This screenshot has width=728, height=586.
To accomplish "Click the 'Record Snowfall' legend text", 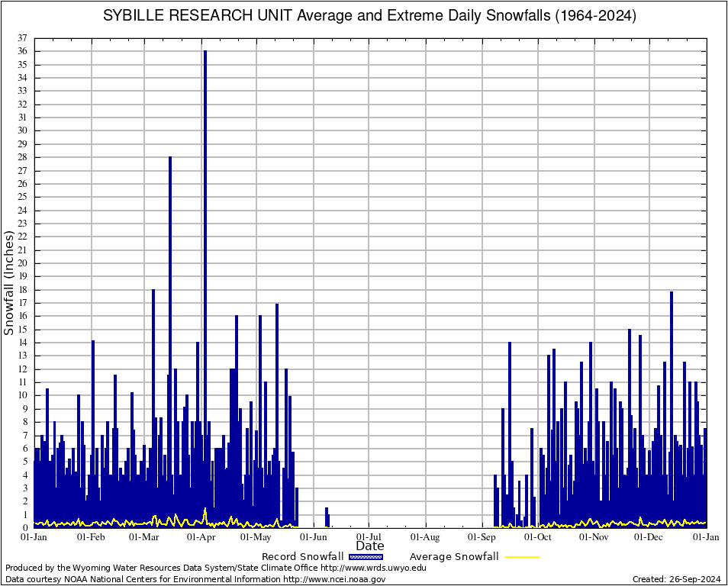I will (302, 556).
